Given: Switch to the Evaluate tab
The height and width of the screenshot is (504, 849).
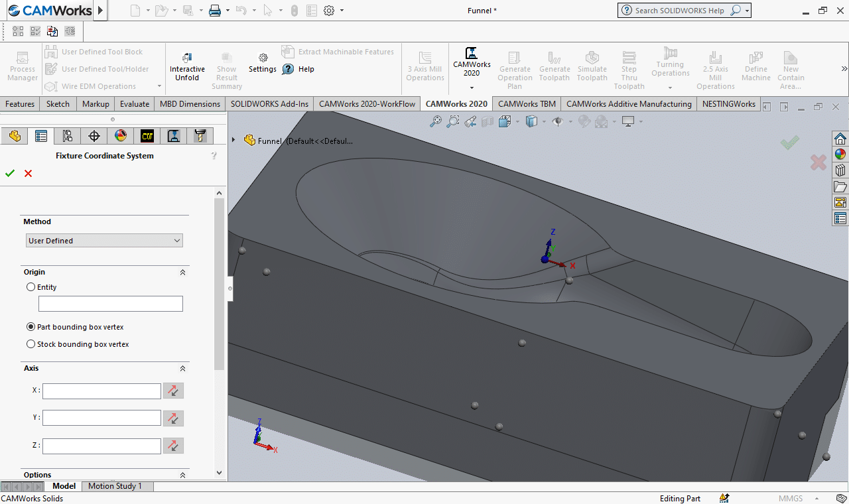Looking at the screenshot, I should (x=135, y=103).
